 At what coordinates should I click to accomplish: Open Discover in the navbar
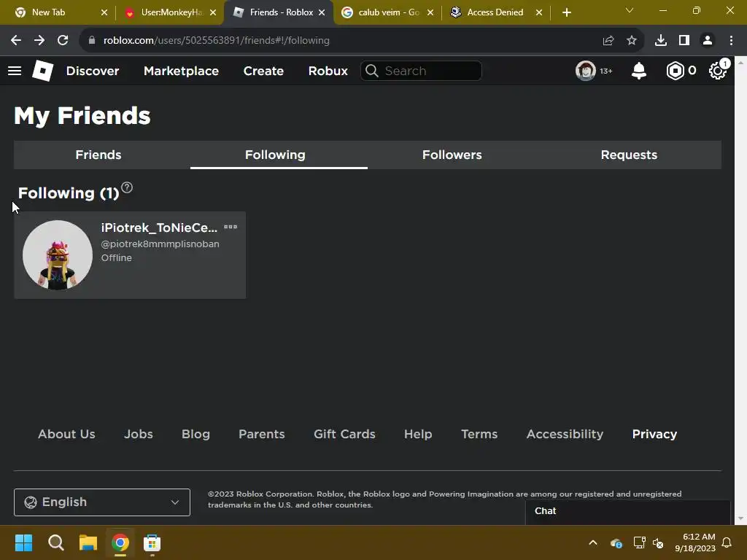tap(93, 71)
